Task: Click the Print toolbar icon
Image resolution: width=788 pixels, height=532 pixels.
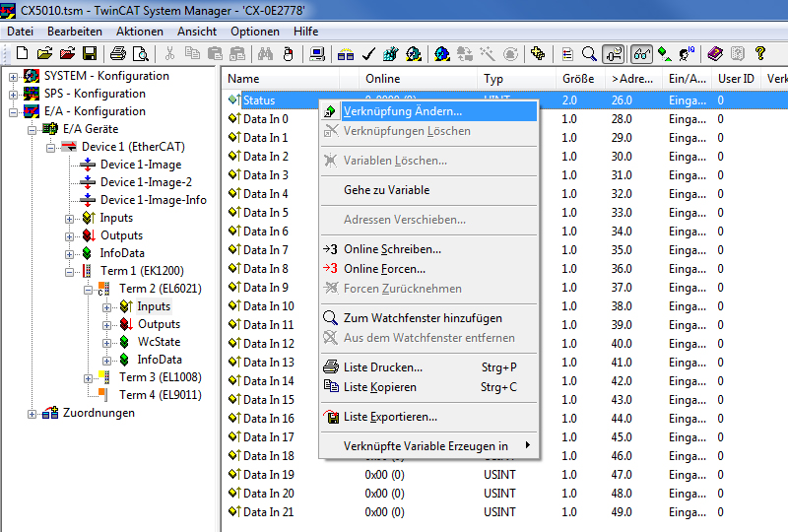Action: (x=118, y=53)
